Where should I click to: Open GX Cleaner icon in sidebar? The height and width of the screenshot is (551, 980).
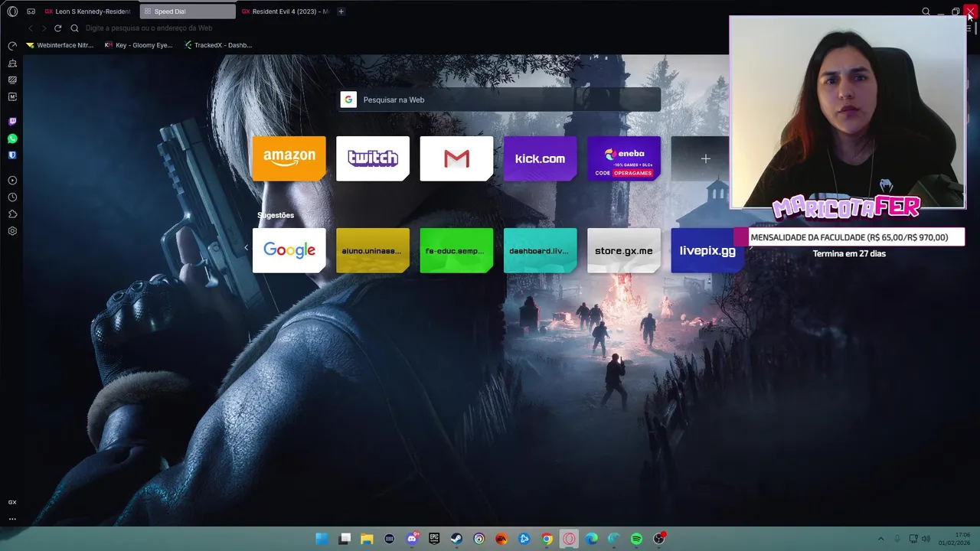[12, 63]
